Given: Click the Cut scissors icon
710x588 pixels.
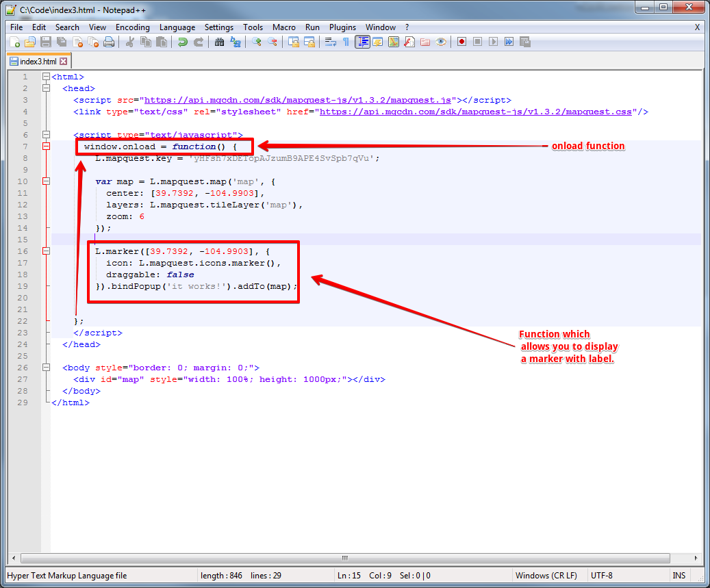Looking at the screenshot, I should click(129, 42).
